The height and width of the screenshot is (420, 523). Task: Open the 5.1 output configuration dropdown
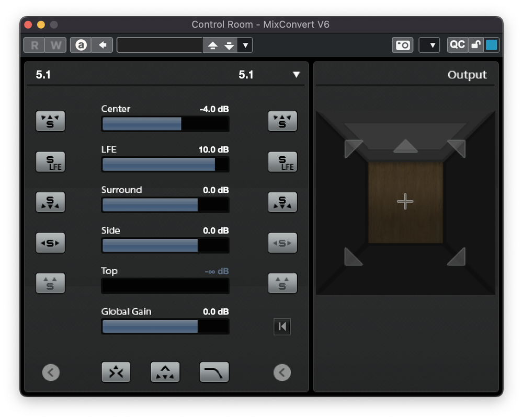(297, 75)
